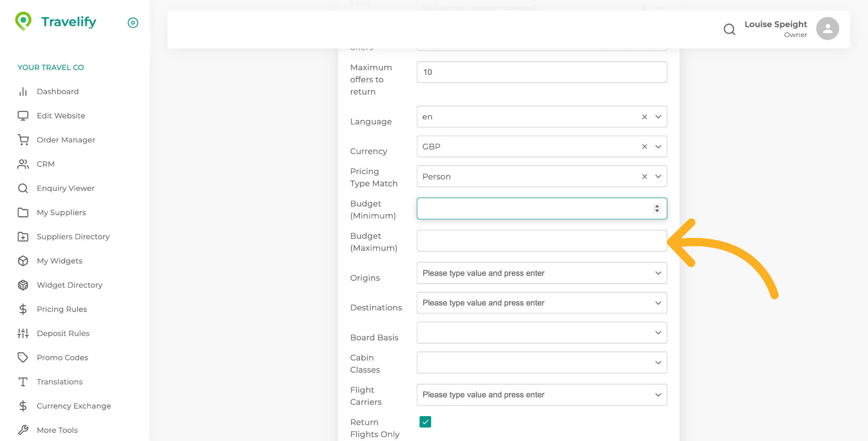
Task: Open the Suppliers Directory link
Action: click(x=73, y=237)
